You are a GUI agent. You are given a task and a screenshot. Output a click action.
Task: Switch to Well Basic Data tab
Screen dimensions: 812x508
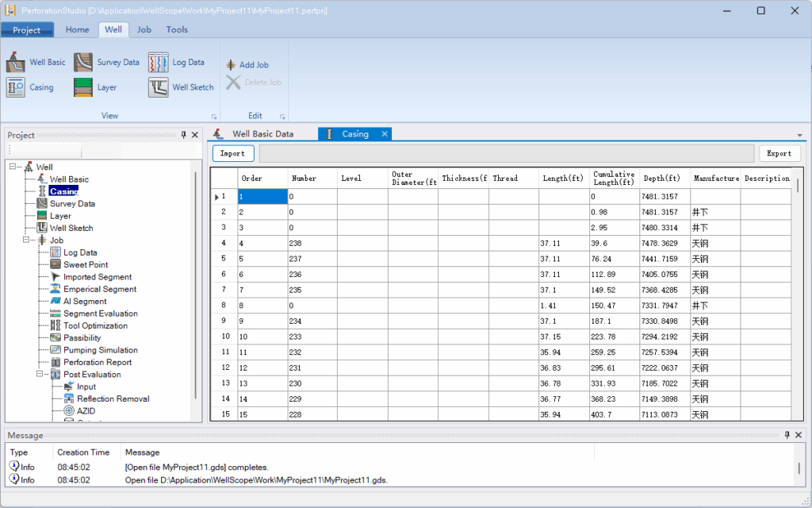262,134
